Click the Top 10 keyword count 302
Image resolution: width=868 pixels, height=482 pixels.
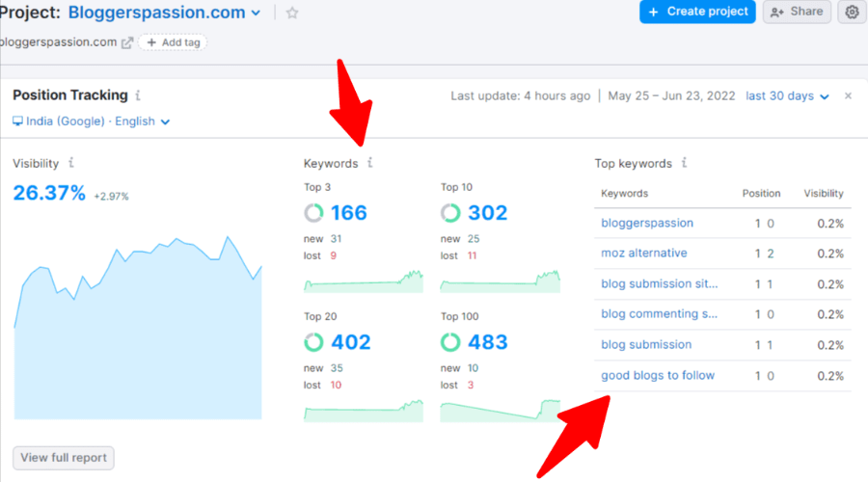[x=487, y=212]
